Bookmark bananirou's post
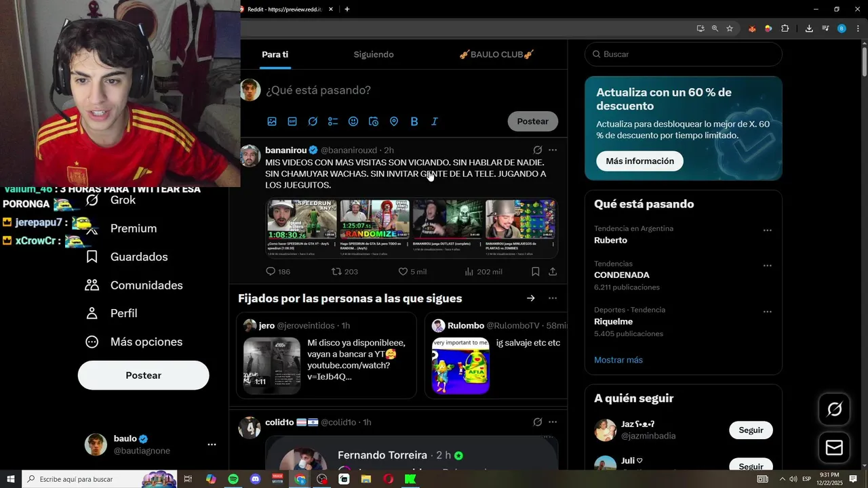This screenshot has width=868, height=488. pos(535,272)
